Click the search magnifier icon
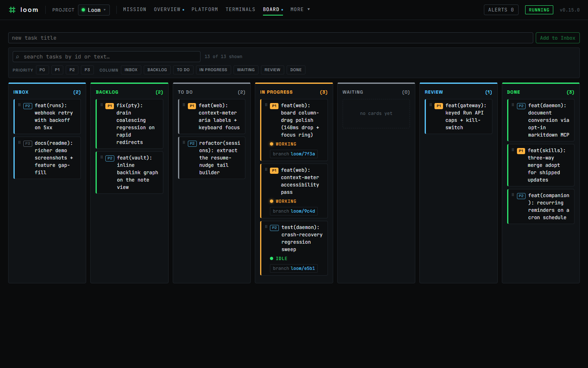588x368 pixels. [x=18, y=57]
